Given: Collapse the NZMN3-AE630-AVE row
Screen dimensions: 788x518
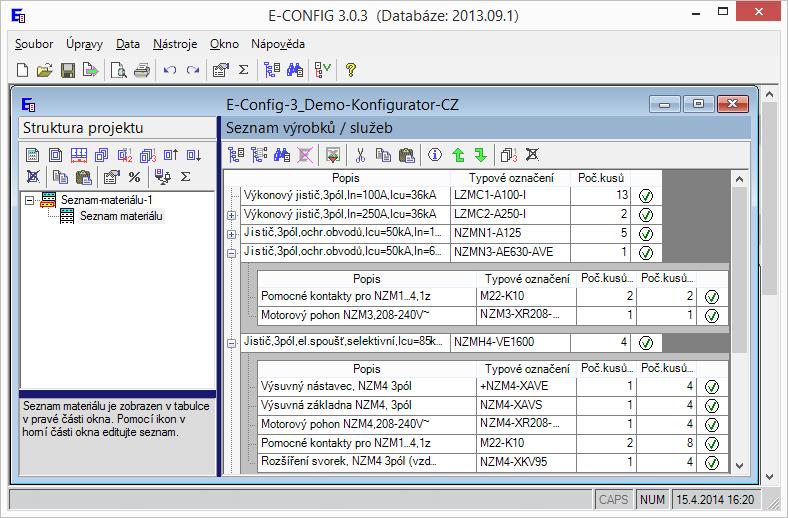Looking at the screenshot, I should point(232,253).
